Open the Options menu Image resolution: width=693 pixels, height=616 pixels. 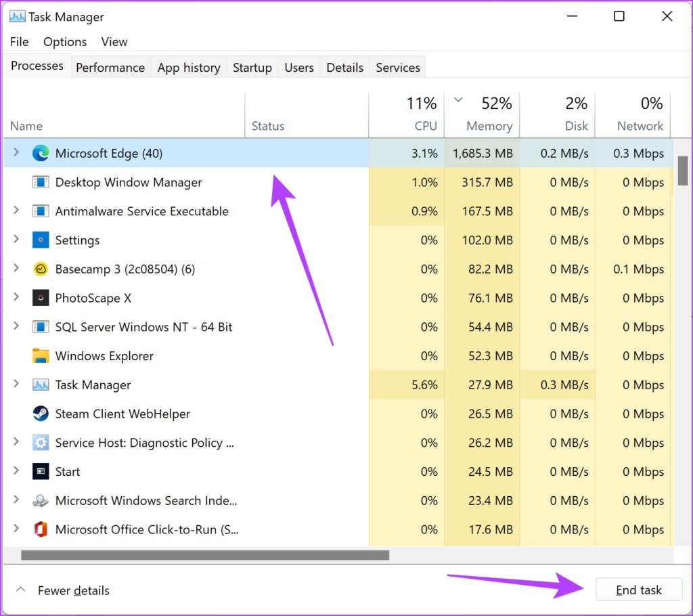click(x=64, y=41)
